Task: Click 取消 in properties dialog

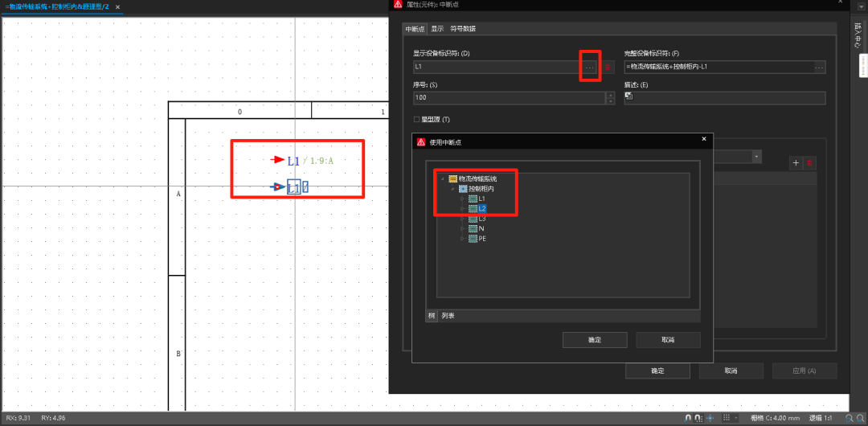Action: point(731,371)
